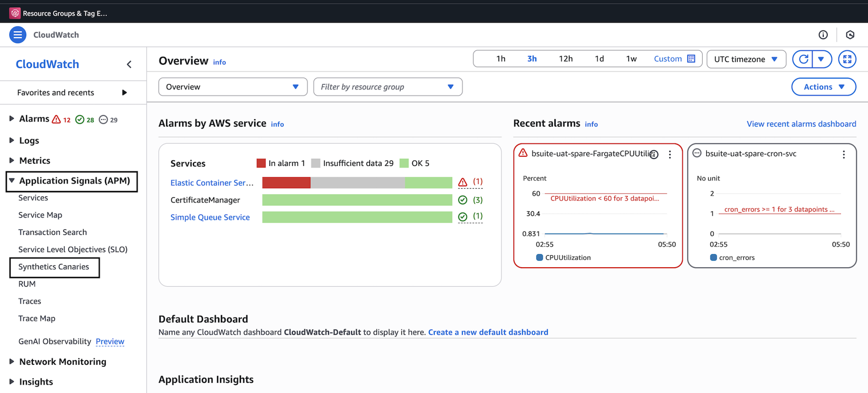Select the 1d time range

coord(599,59)
